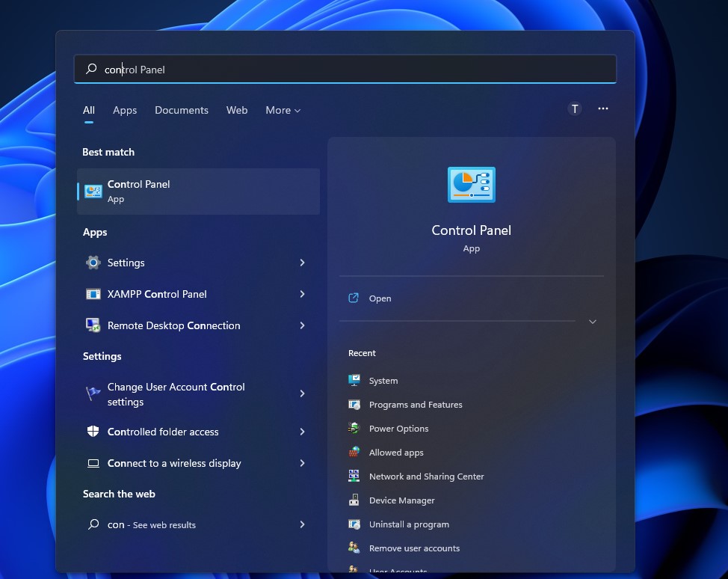Image resolution: width=728 pixels, height=579 pixels.
Task: Click the Control Panel icon in Best match
Action: [x=93, y=191]
